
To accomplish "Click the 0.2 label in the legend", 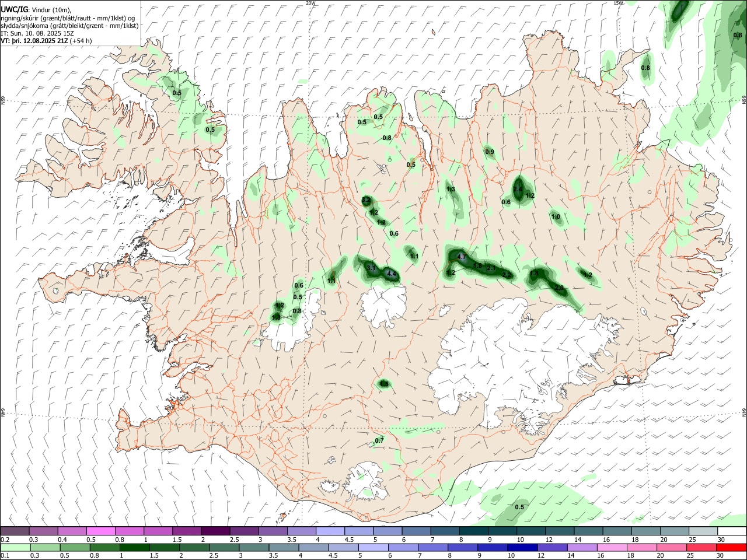I will pos(5,540).
